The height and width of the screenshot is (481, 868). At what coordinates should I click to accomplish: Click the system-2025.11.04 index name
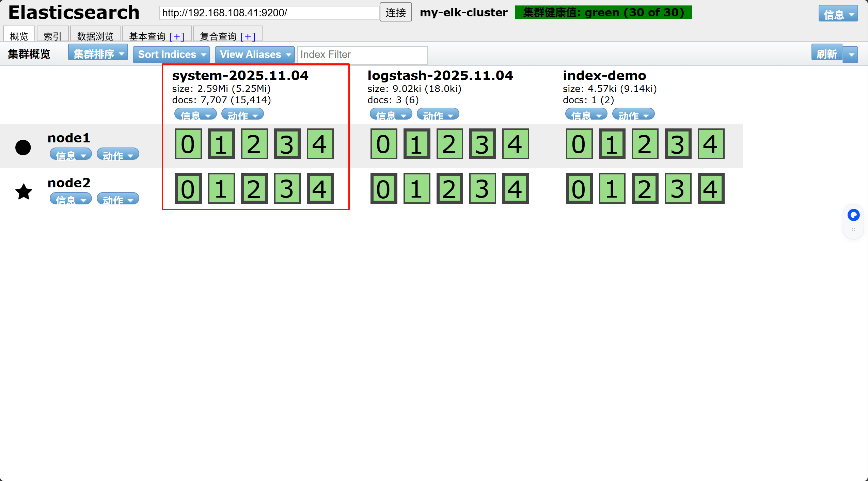(240, 75)
